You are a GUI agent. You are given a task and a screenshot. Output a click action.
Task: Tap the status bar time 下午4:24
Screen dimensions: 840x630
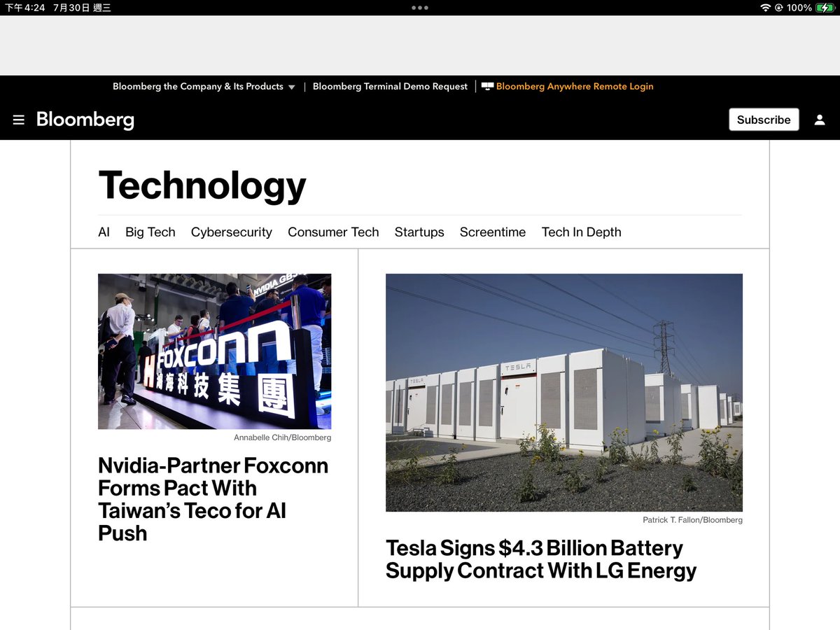click(x=25, y=8)
